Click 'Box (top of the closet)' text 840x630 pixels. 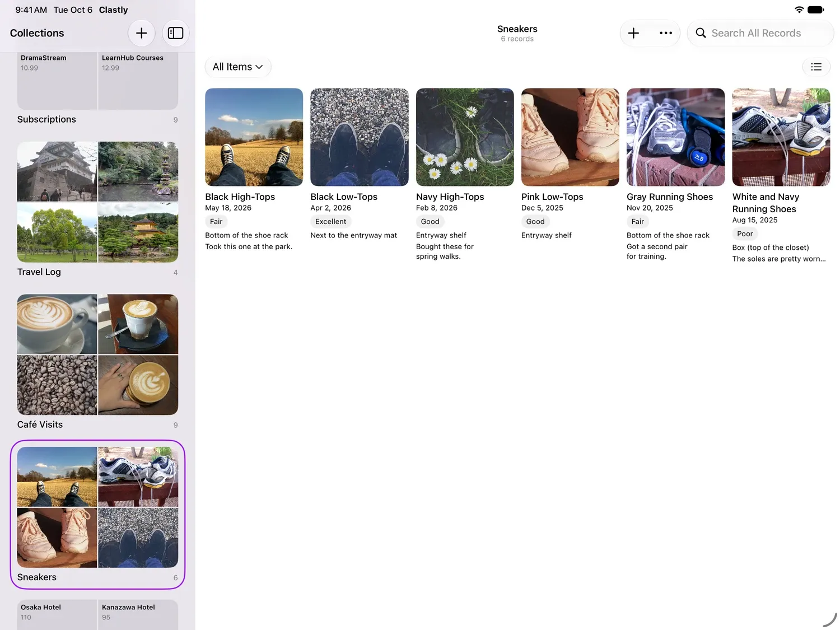(771, 248)
